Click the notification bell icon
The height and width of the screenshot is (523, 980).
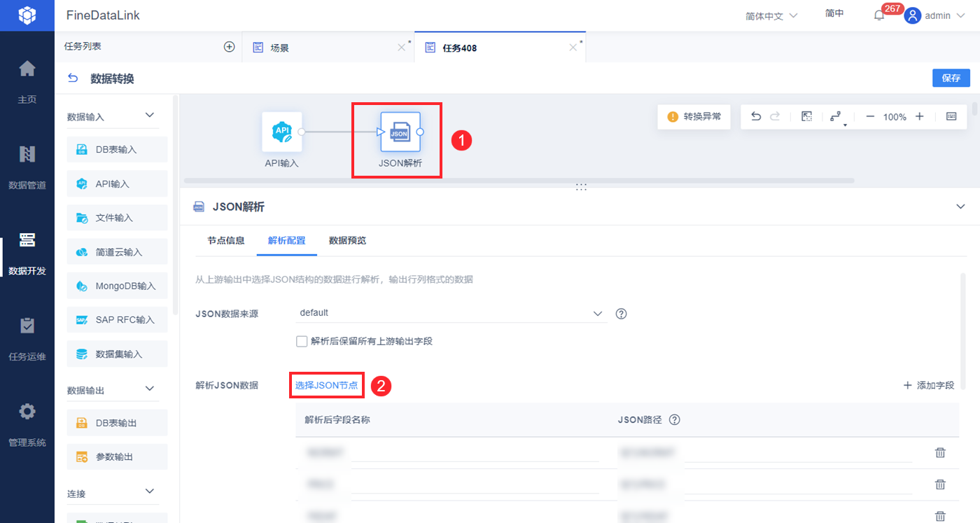879,15
